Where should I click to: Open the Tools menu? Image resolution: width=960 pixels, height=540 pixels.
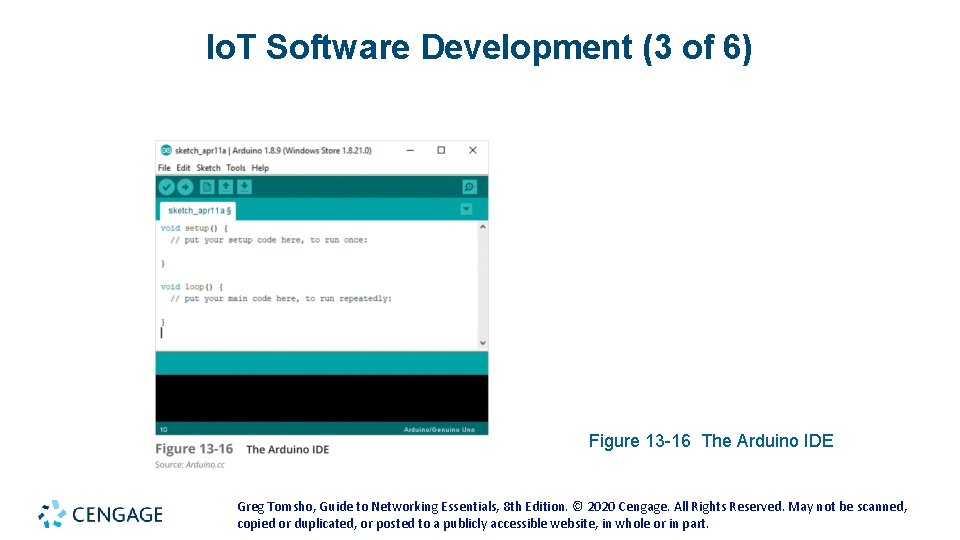236,168
